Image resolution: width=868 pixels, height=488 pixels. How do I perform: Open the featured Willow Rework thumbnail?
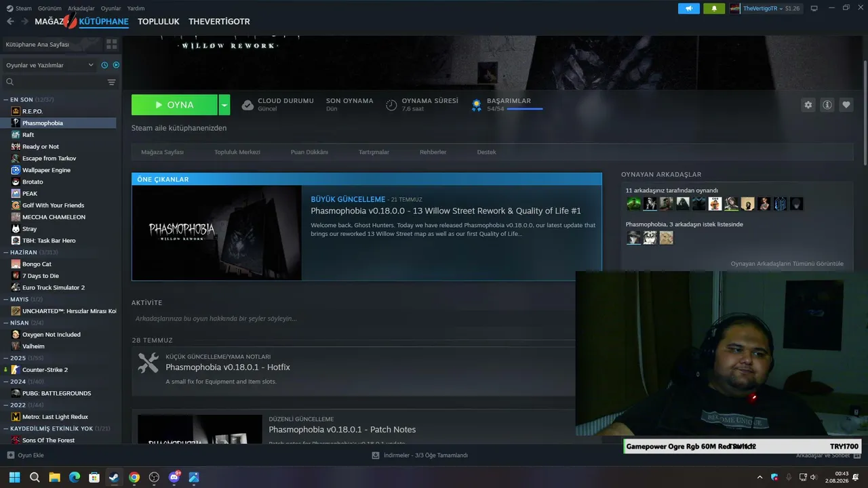[216, 233]
